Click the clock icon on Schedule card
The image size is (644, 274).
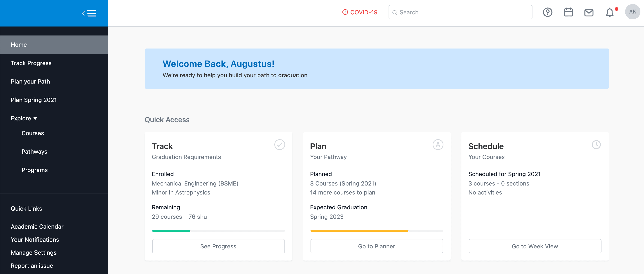(x=596, y=145)
